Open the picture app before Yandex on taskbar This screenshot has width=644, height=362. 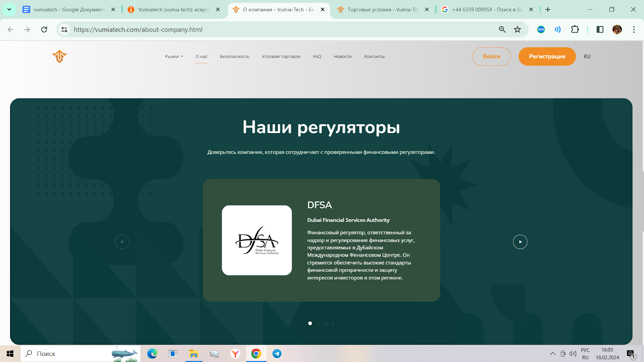214,354
